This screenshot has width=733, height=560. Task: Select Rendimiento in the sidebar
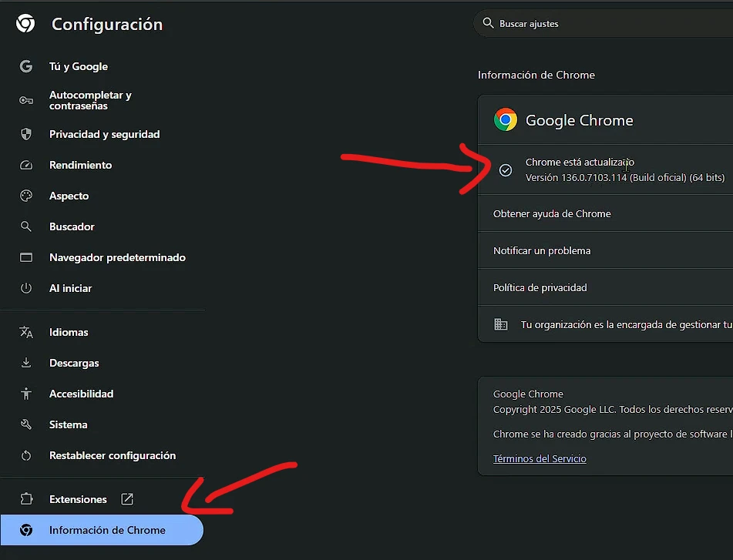click(x=80, y=165)
